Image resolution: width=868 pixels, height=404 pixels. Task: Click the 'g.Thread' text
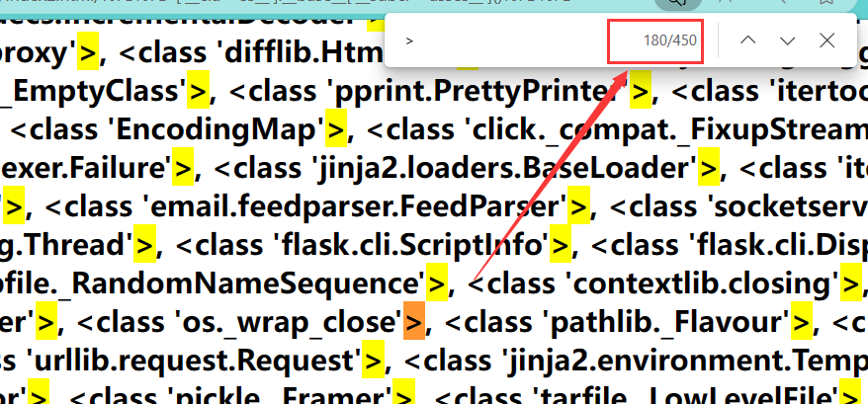click(67, 245)
